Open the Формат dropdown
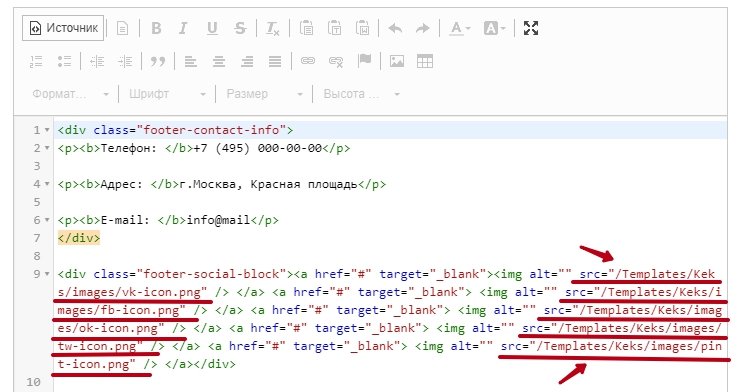The image size is (740, 392). point(71,94)
